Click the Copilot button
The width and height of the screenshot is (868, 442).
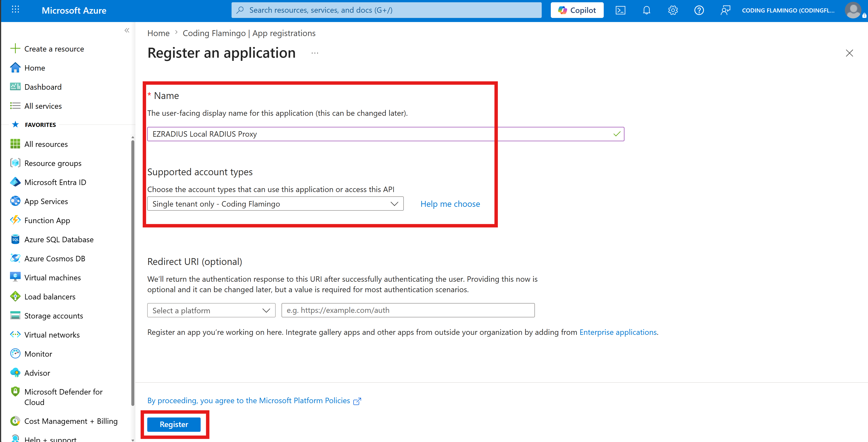[577, 10]
